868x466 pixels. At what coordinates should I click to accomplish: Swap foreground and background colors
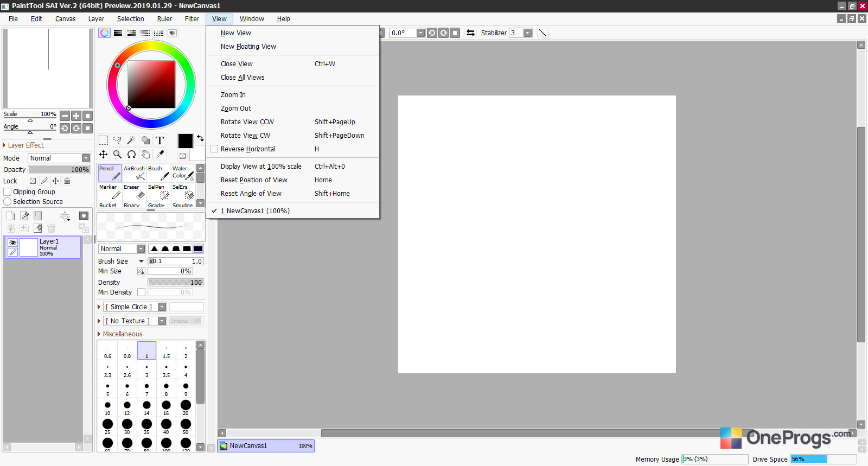click(200, 138)
